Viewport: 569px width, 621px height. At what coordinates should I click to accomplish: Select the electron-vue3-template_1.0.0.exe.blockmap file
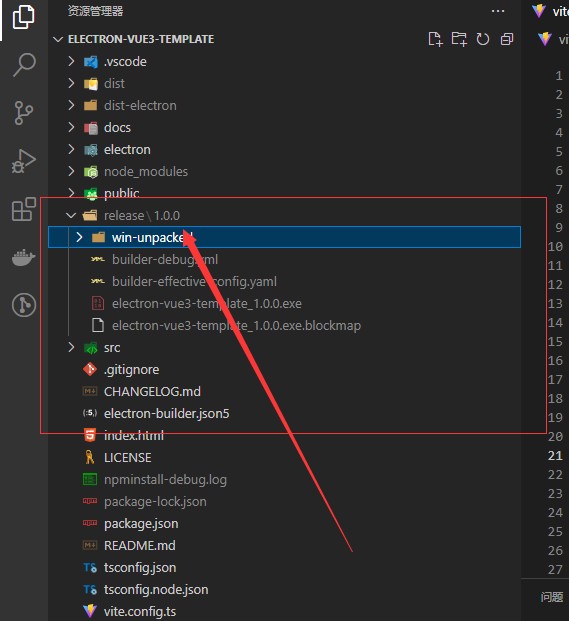(236, 326)
